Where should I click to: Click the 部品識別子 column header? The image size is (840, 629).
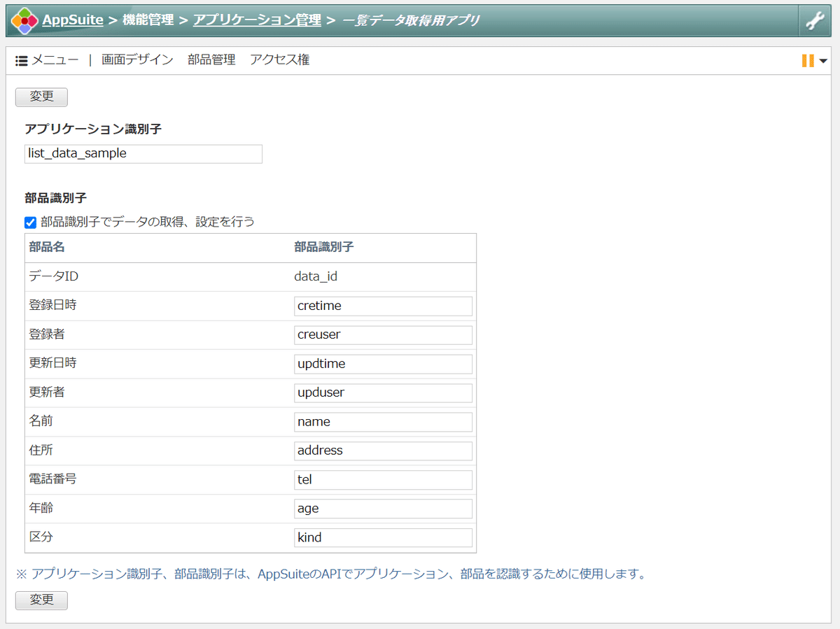(x=324, y=247)
